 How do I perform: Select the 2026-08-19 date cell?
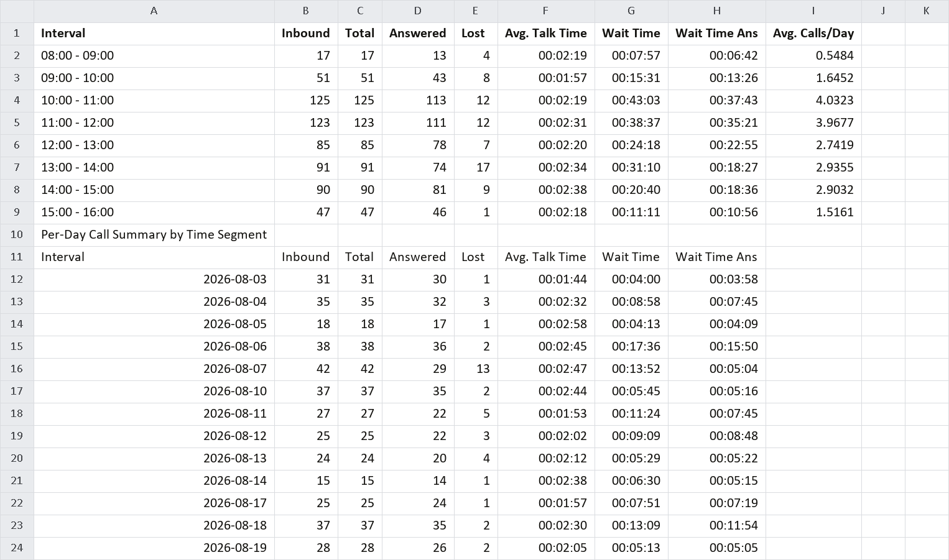tap(154, 548)
